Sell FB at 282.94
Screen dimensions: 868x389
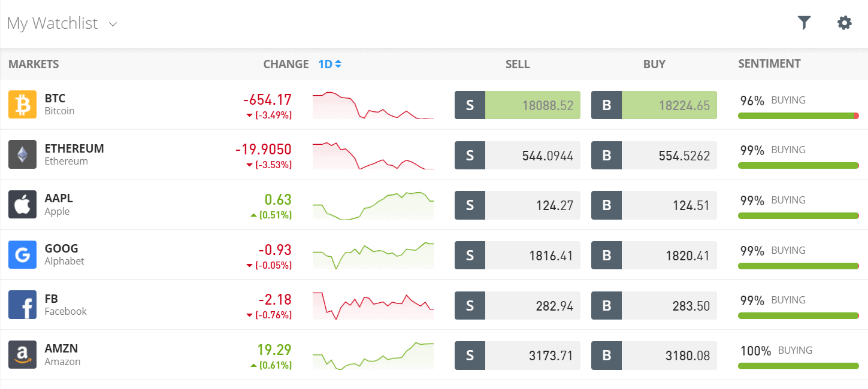pos(518,306)
